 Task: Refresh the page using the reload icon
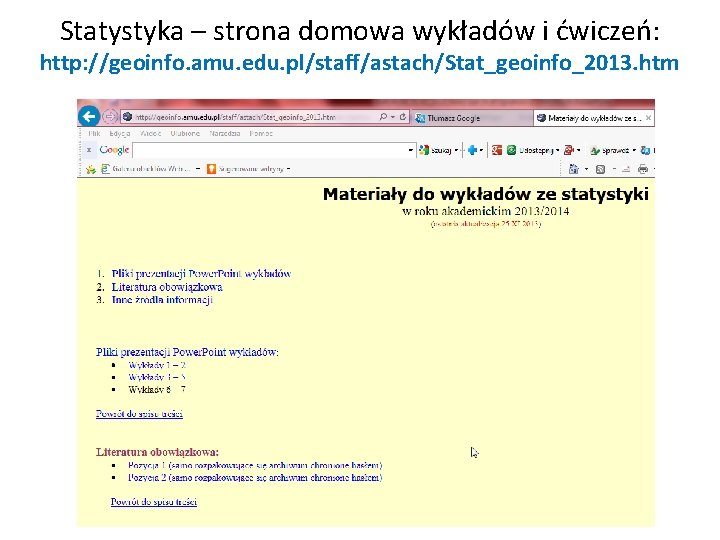(403, 117)
